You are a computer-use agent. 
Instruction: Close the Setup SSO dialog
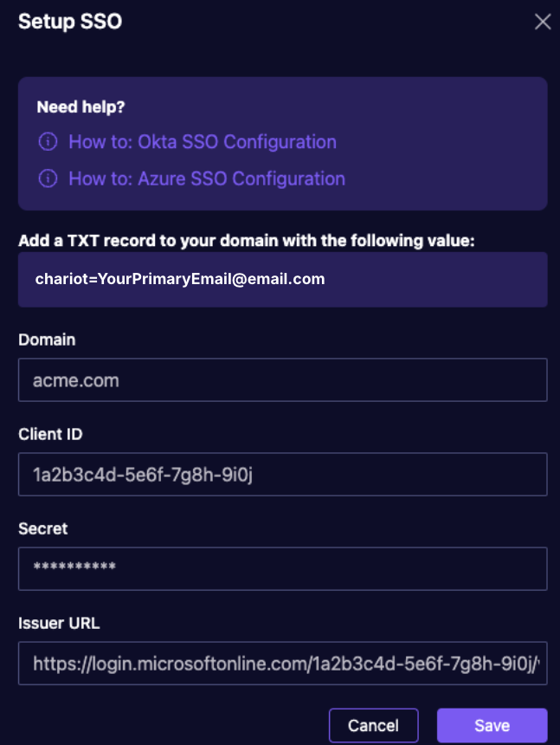coord(543,22)
